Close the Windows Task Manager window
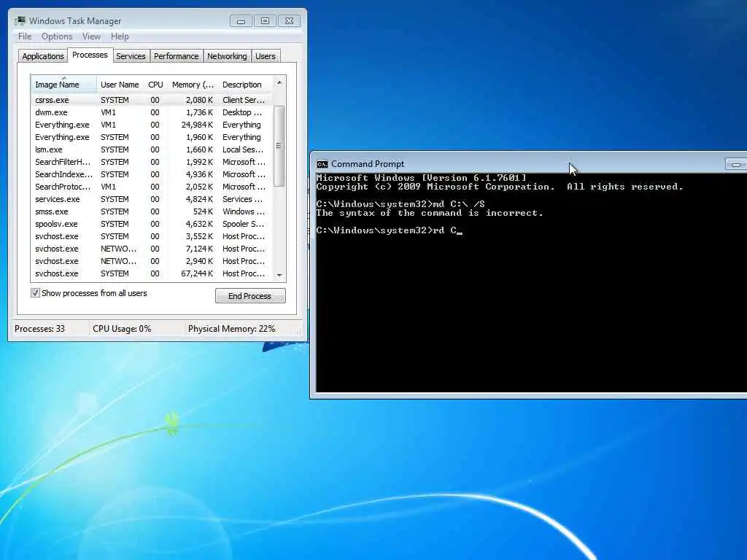The height and width of the screenshot is (560, 747). [289, 21]
